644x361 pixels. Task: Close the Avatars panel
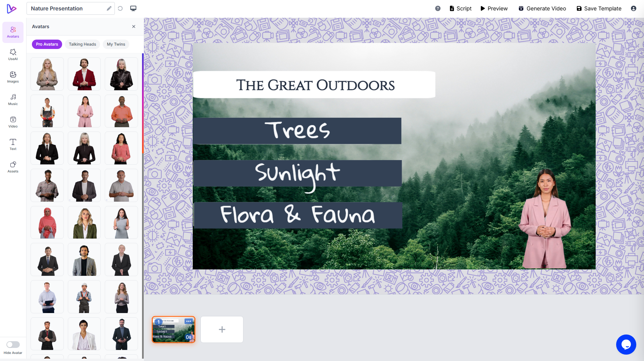[x=134, y=27]
